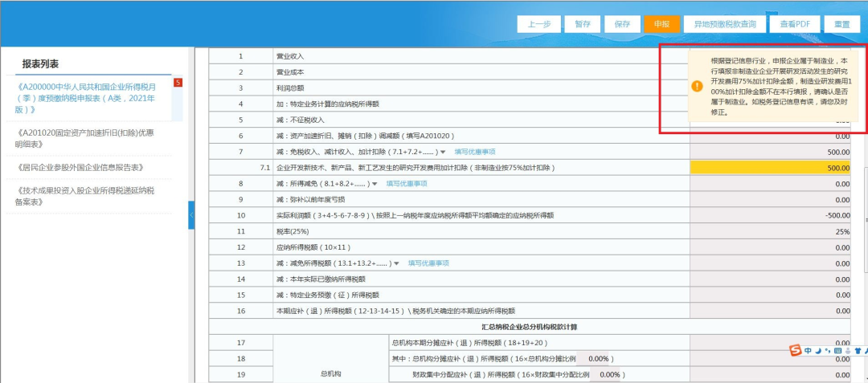Switch punctuation mode on the Sogou bar
The height and width of the screenshot is (383, 868).
tap(828, 350)
